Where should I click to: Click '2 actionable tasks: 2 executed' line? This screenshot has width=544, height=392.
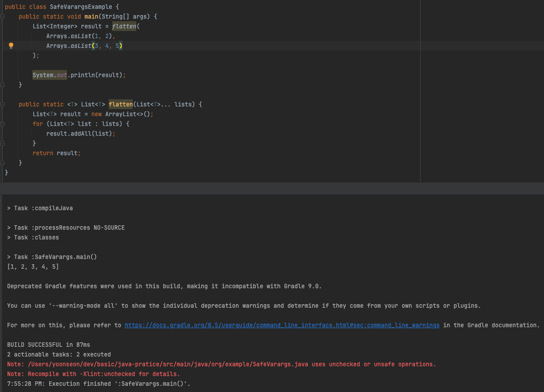coord(59,354)
